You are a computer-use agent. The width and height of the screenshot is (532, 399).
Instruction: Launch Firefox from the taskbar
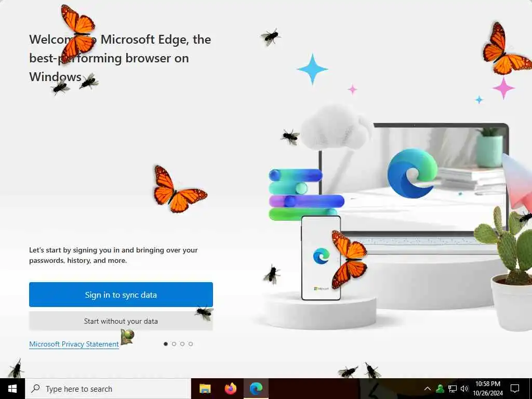coord(230,389)
